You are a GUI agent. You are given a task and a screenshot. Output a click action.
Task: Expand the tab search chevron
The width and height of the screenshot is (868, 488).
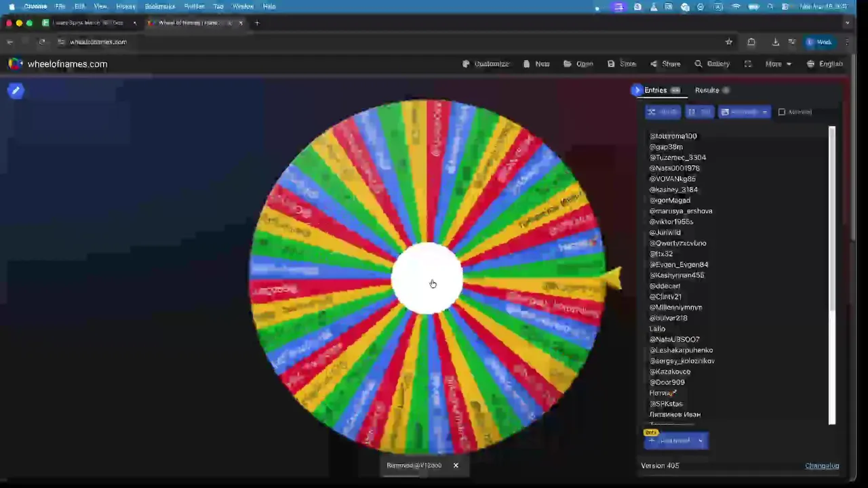(847, 23)
